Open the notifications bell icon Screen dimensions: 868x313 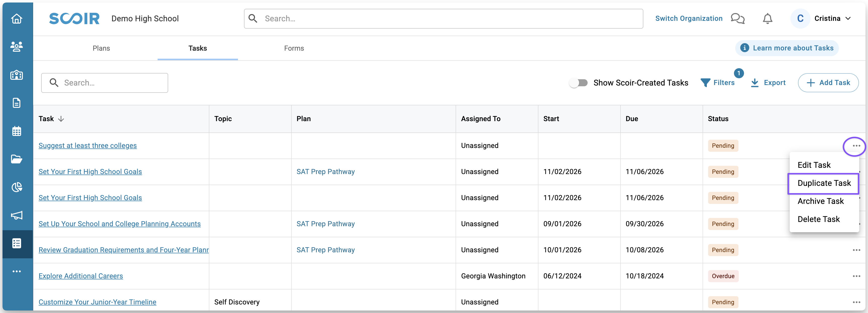[x=767, y=19]
